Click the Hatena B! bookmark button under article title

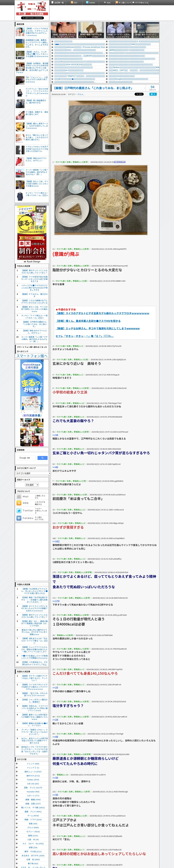(153, 94)
